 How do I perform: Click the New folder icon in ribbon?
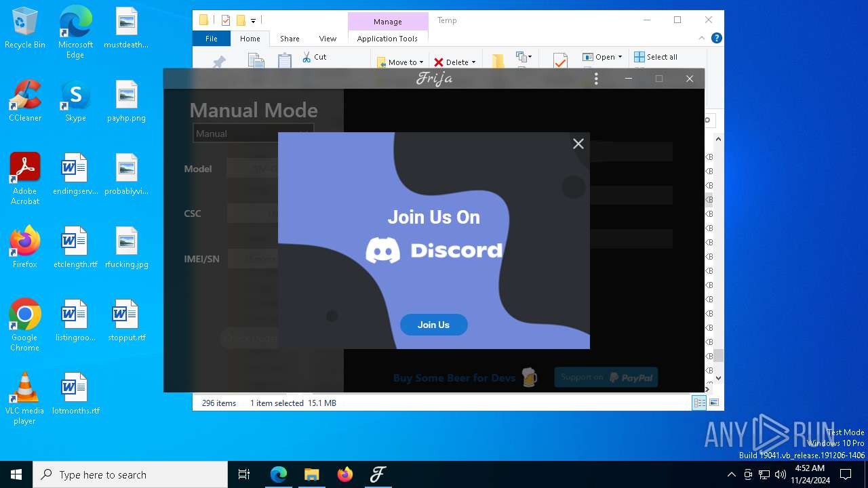pos(498,61)
